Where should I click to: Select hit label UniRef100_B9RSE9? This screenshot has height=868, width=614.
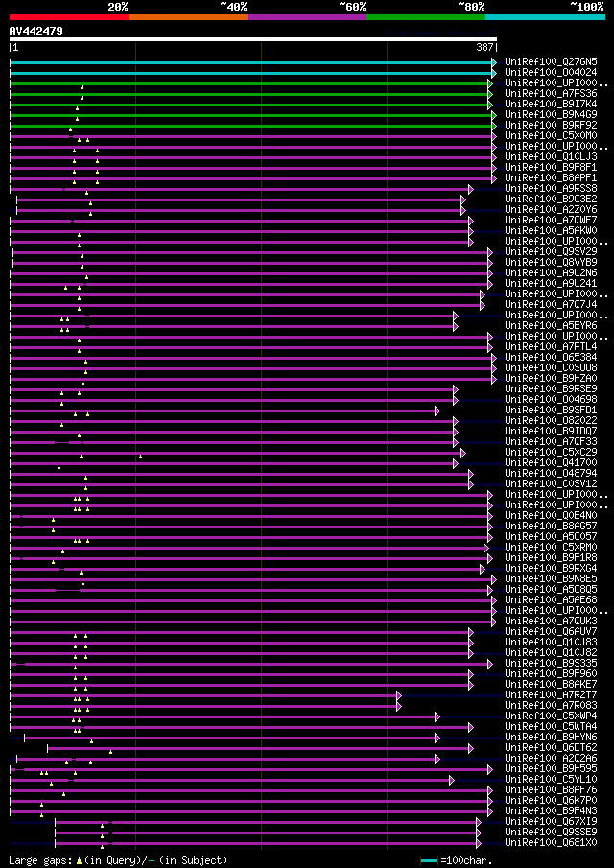point(551,389)
